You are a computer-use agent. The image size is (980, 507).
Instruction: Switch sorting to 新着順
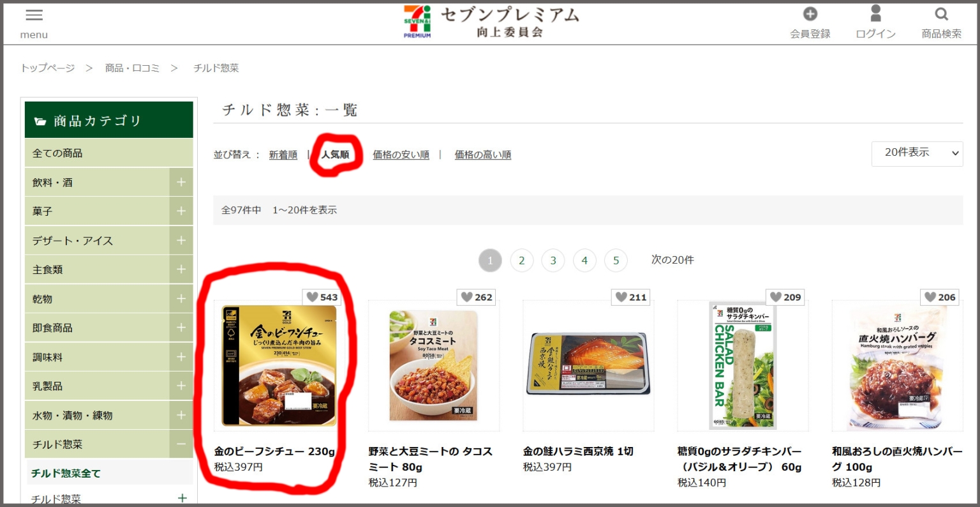(283, 154)
